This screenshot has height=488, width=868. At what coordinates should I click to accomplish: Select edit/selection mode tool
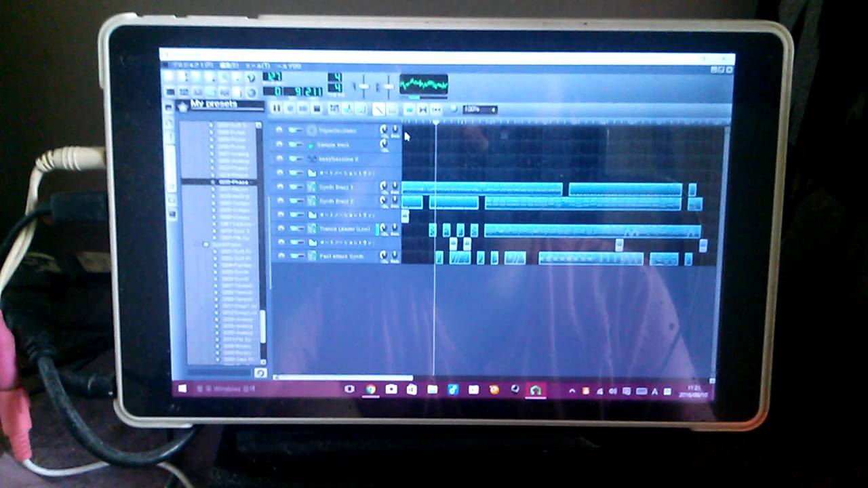pos(392,108)
